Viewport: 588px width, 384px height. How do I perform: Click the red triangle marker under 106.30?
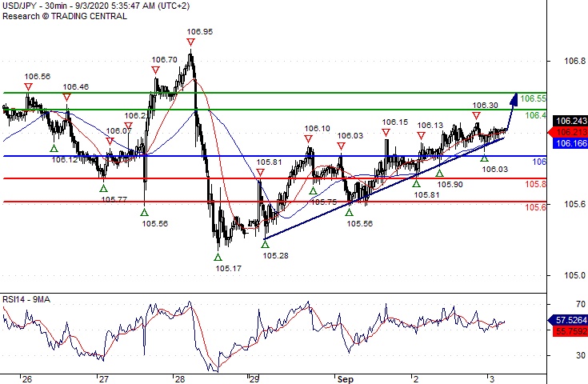[x=476, y=116]
